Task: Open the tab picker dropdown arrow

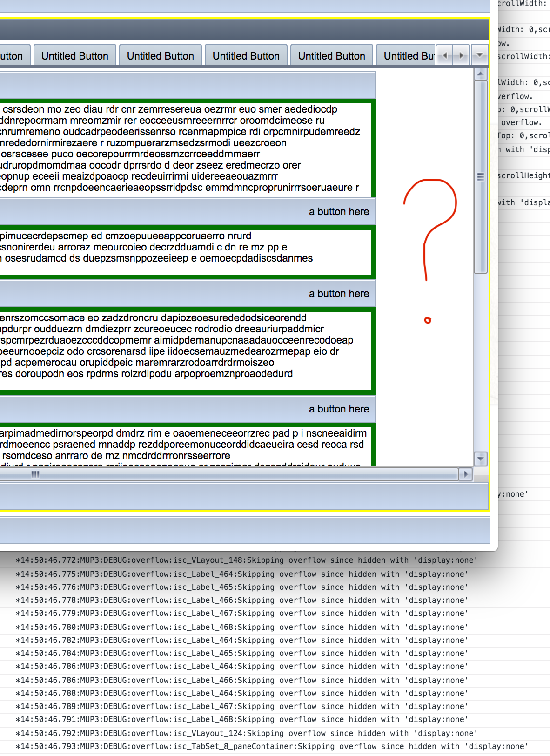Action: click(x=479, y=55)
